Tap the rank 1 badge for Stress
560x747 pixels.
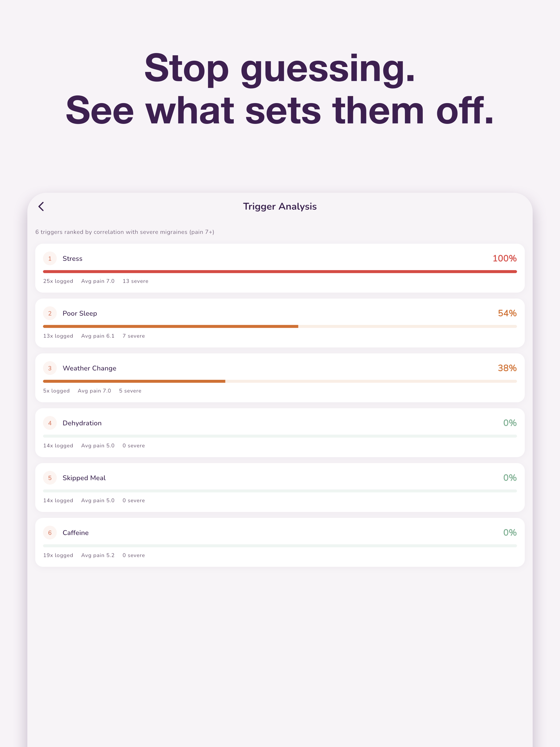pos(50,259)
